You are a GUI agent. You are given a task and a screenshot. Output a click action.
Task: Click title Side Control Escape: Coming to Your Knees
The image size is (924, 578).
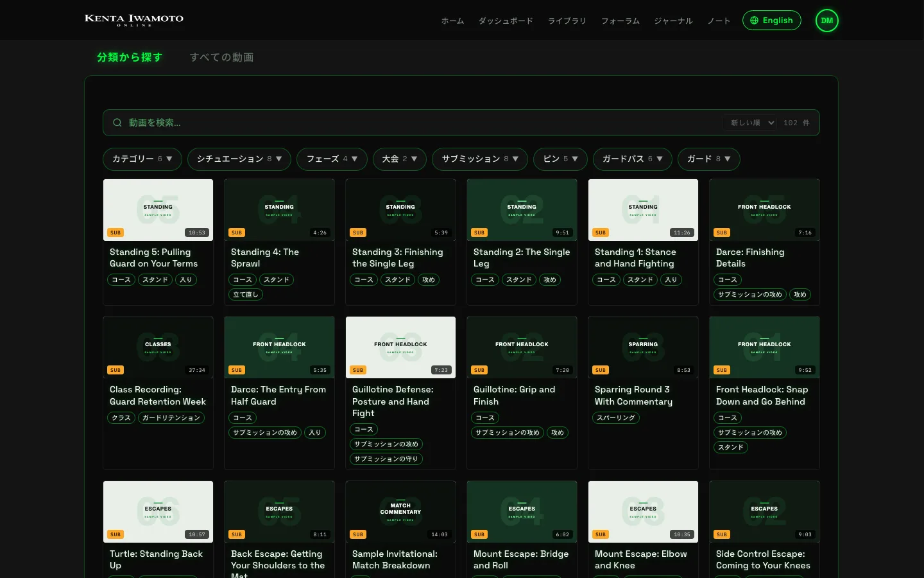pyautogui.click(x=763, y=559)
